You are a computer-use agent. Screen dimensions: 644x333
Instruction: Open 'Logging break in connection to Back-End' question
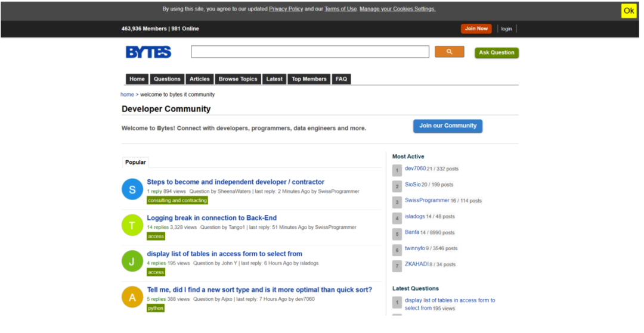coord(212,218)
